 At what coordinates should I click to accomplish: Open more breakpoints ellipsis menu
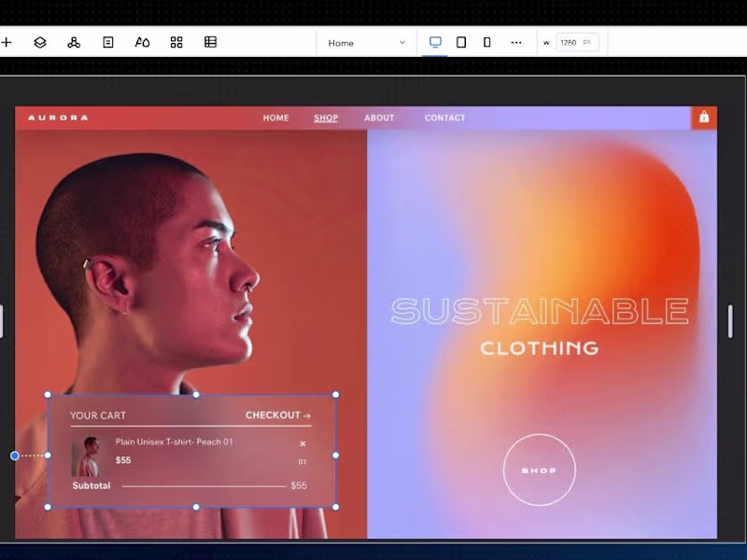click(x=516, y=42)
